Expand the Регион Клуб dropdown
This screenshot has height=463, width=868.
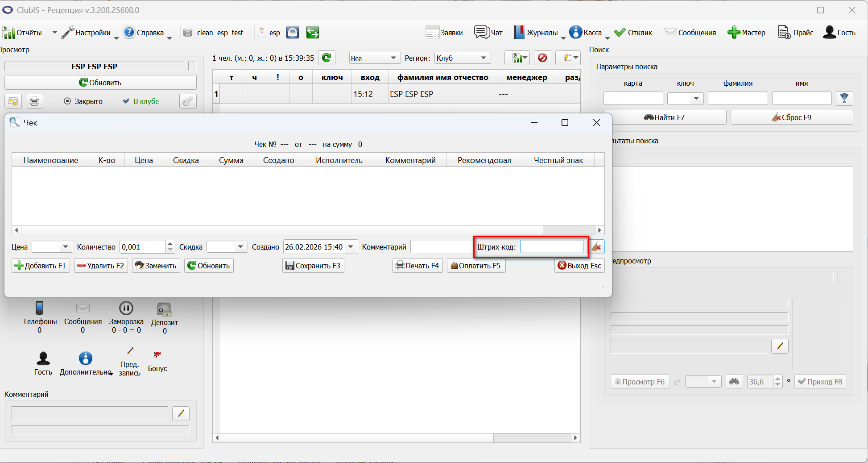tap(484, 58)
